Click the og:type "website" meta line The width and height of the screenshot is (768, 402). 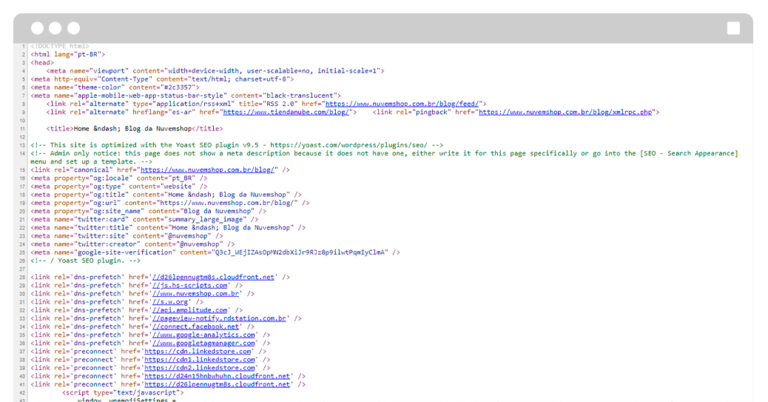(119, 187)
